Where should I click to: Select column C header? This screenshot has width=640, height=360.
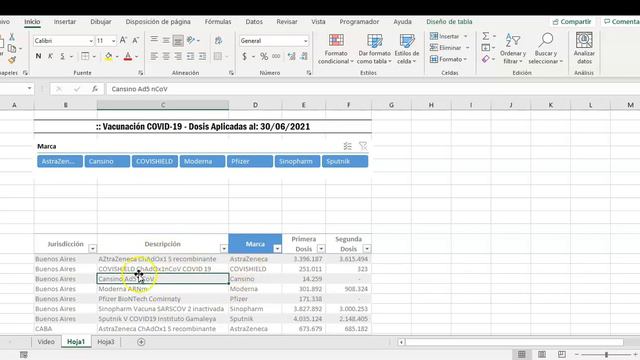point(163,105)
